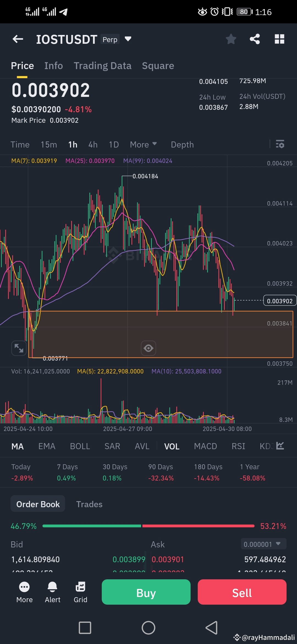Tap the Mark Price 0.003902 text

coord(45,120)
